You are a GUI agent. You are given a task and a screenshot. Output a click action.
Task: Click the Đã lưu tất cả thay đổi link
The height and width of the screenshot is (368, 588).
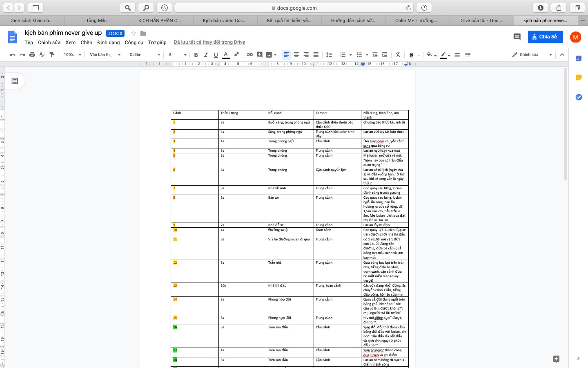209,42
